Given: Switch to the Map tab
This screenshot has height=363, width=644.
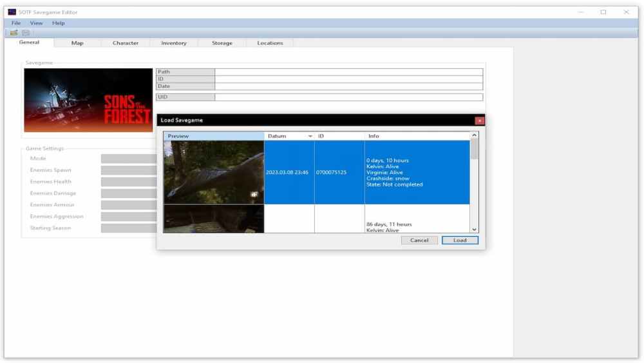Looking at the screenshot, I should [77, 43].
